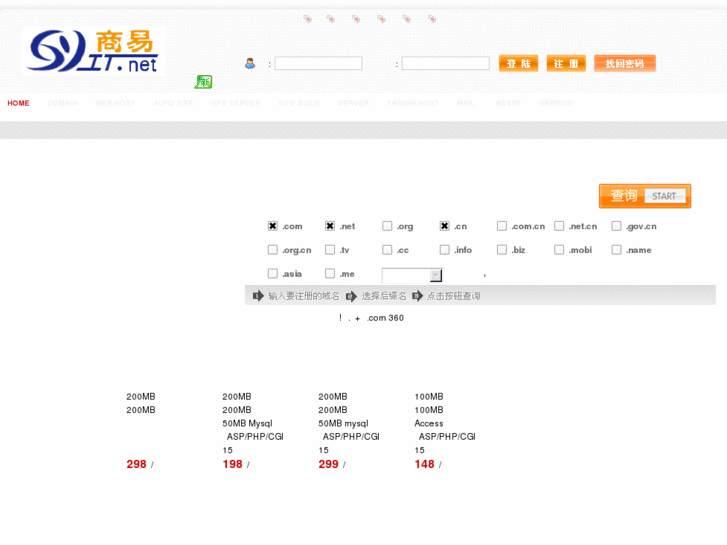This screenshot has width=727, height=545.
Task: Select SERVICE in navigation bar
Action: coord(556,103)
